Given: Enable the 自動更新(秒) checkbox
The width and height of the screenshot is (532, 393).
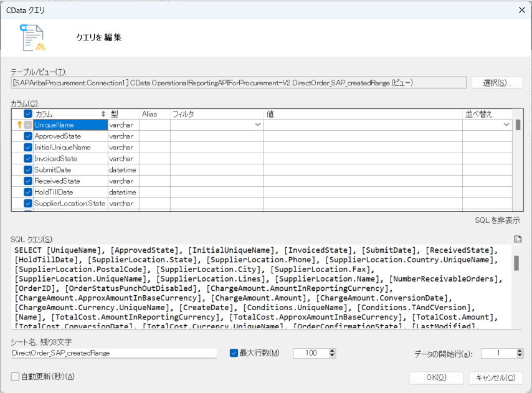Looking at the screenshot, I should 15,377.
